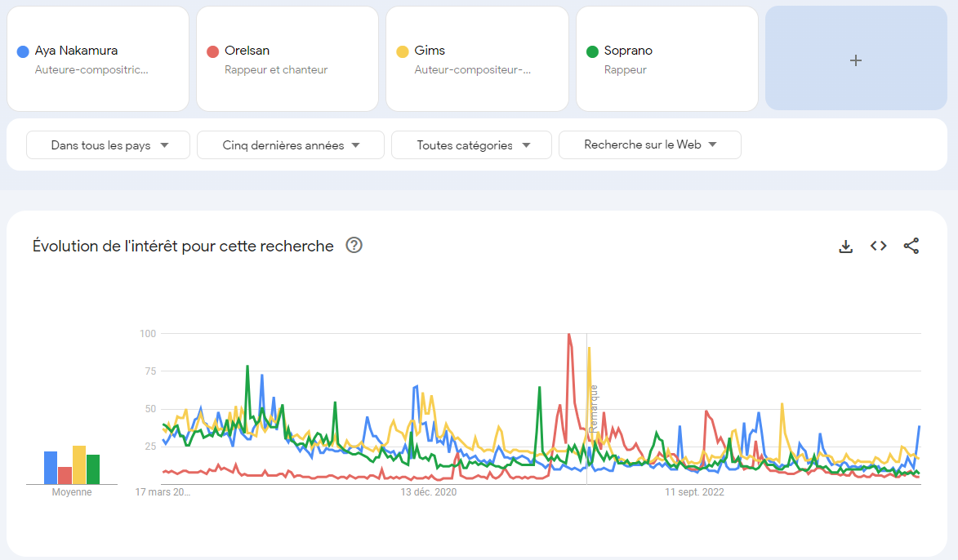958x560 pixels.
Task: Expand the 'Recherche sur le Web' dropdown
Action: coord(650,144)
